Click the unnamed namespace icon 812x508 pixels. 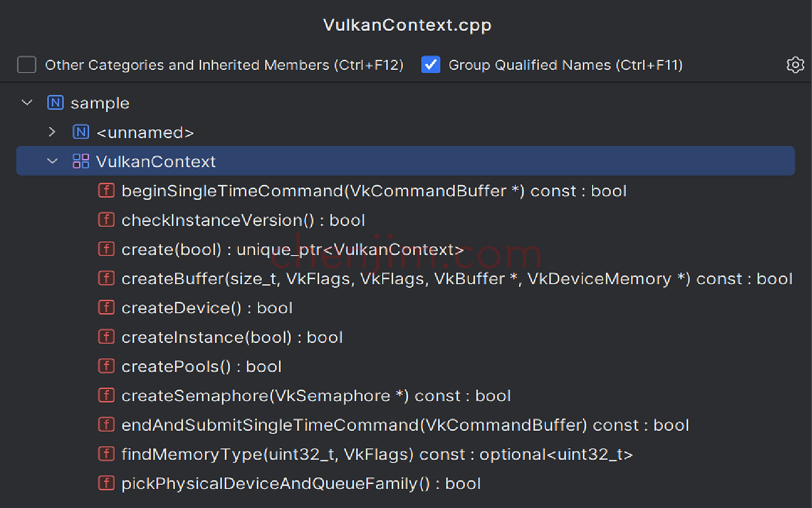click(81, 132)
